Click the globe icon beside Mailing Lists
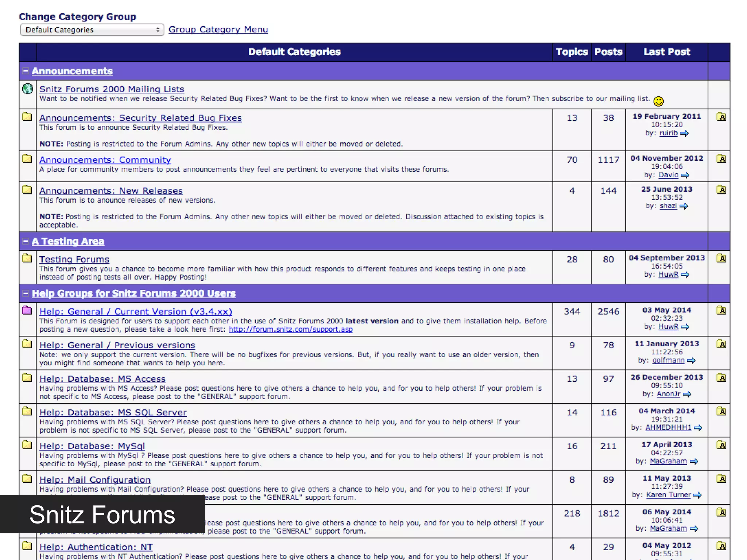Image resolution: width=747 pixels, height=560 pixels. click(x=27, y=89)
